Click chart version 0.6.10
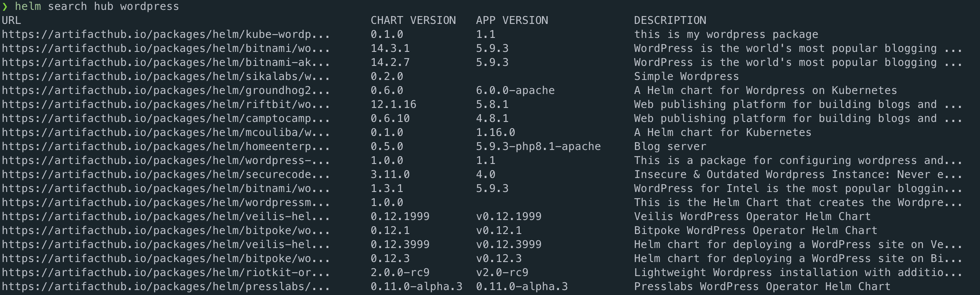The height and width of the screenshot is (295, 980). [390, 119]
